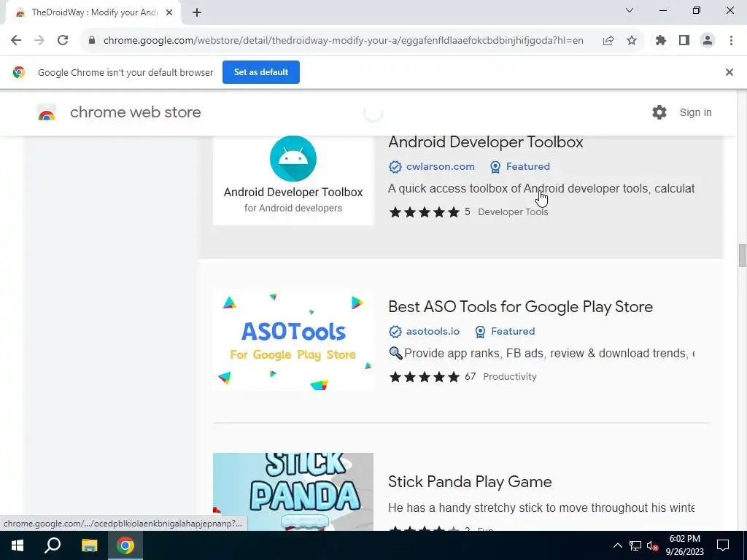Screen dimensions: 747x560
Task: Click the forward navigation arrow
Action: (x=39, y=41)
